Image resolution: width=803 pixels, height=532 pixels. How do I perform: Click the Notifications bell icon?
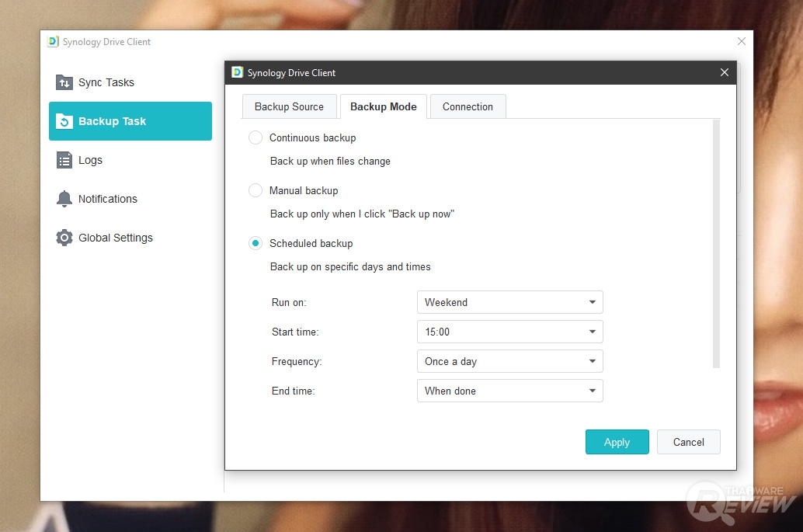[x=64, y=199]
